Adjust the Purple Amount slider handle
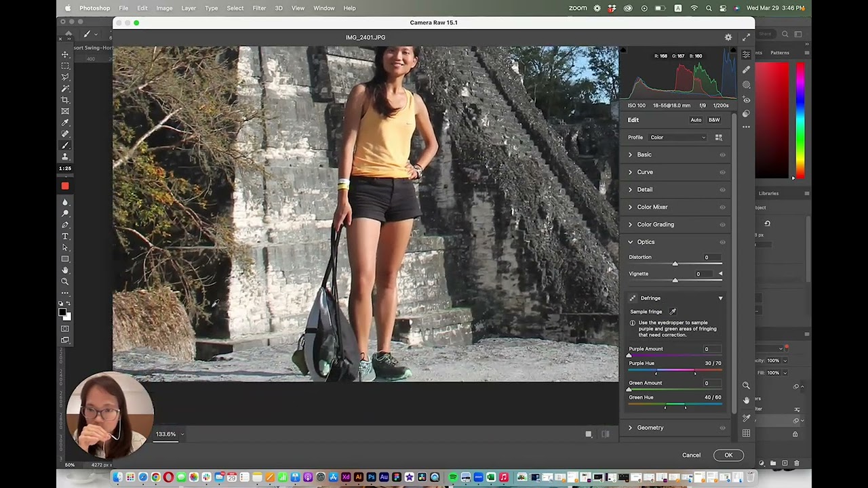The height and width of the screenshot is (488, 868). [x=629, y=355]
